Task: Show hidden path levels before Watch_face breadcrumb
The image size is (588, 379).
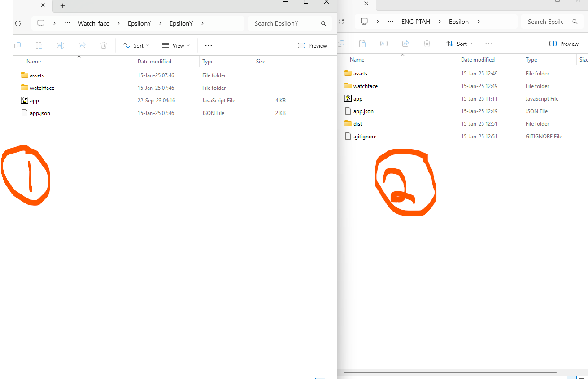Action: pyautogui.click(x=67, y=23)
